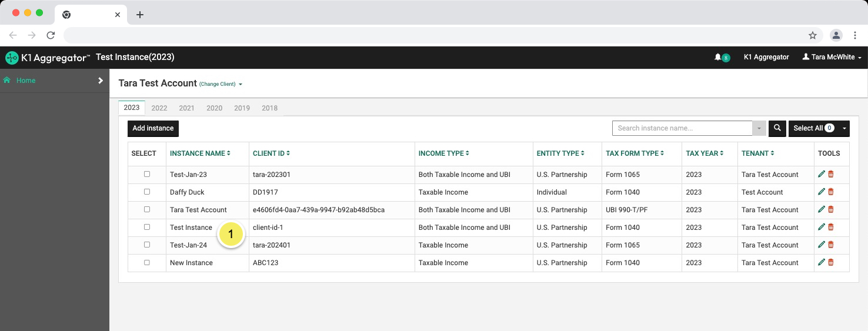Open the notifications bell icon
Screen dimensions: 868x331
tap(718, 57)
